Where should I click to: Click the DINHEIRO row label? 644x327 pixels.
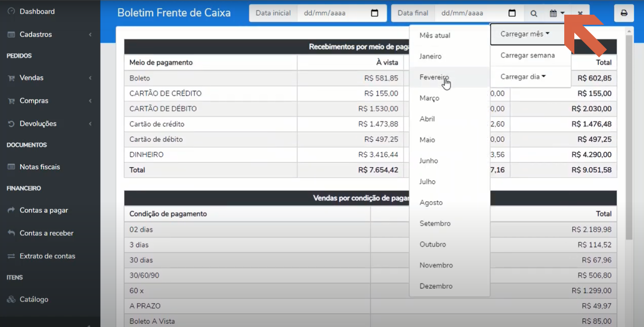(x=146, y=155)
